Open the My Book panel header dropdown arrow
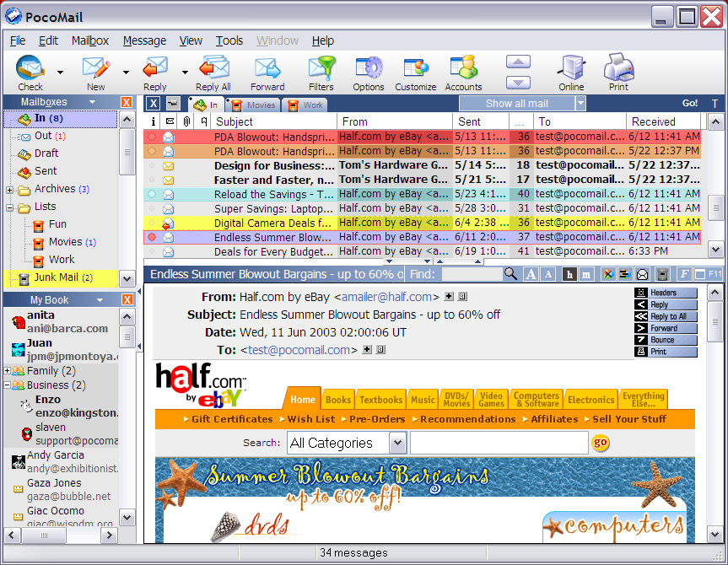 [100, 300]
